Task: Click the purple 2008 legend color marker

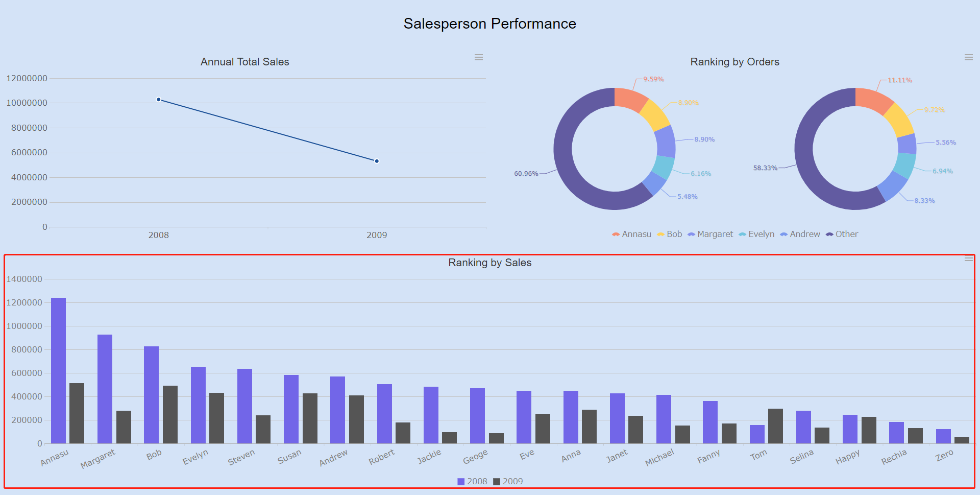Action: [460, 481]
